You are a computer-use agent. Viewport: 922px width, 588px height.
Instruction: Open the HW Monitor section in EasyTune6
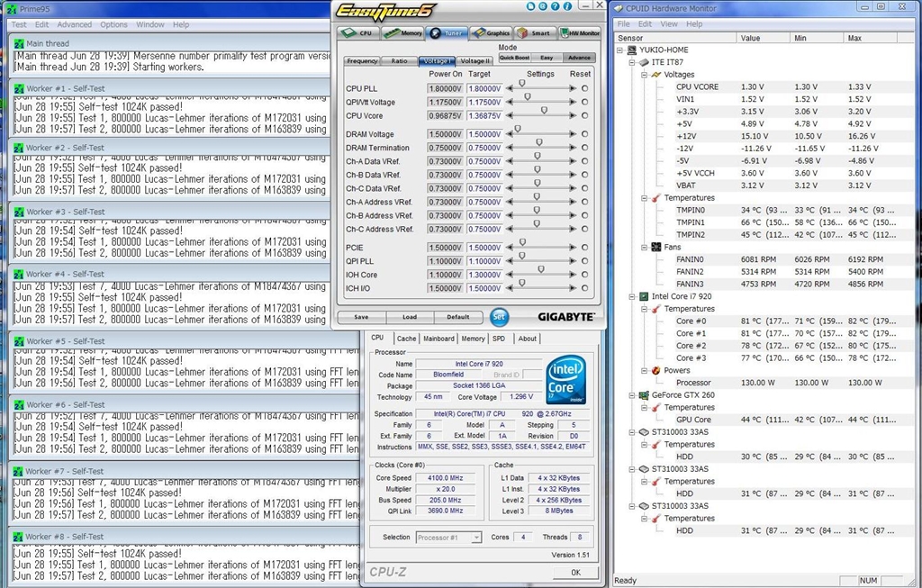pyautogui.click(x=579, y=33)
